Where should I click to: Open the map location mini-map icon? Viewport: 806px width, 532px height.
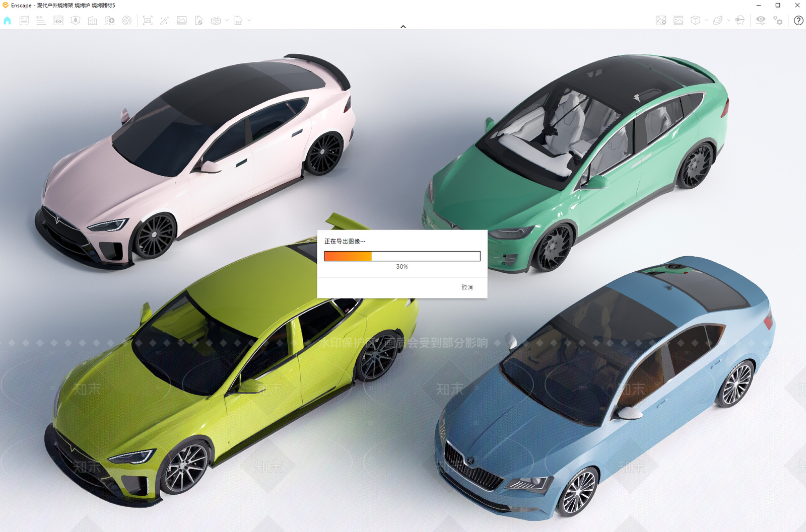click(x=661, y=21)
